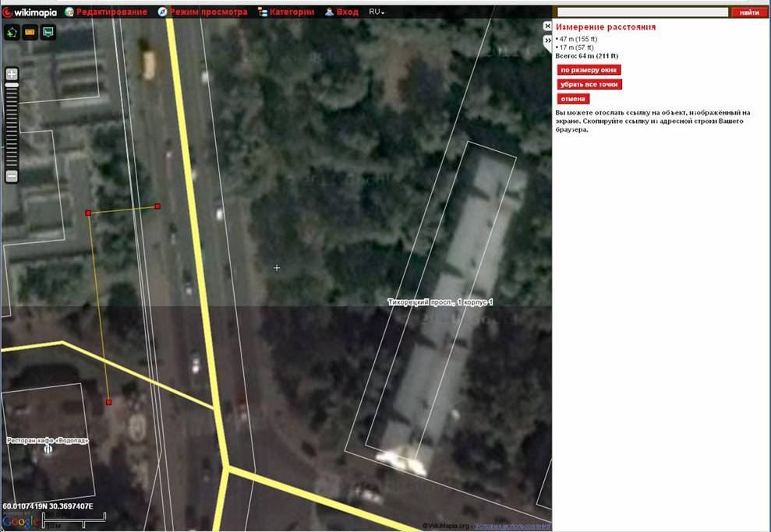Collapse the side panel with double-arrow icon
This screenshot has height=532, width=771.
[547, 40]
